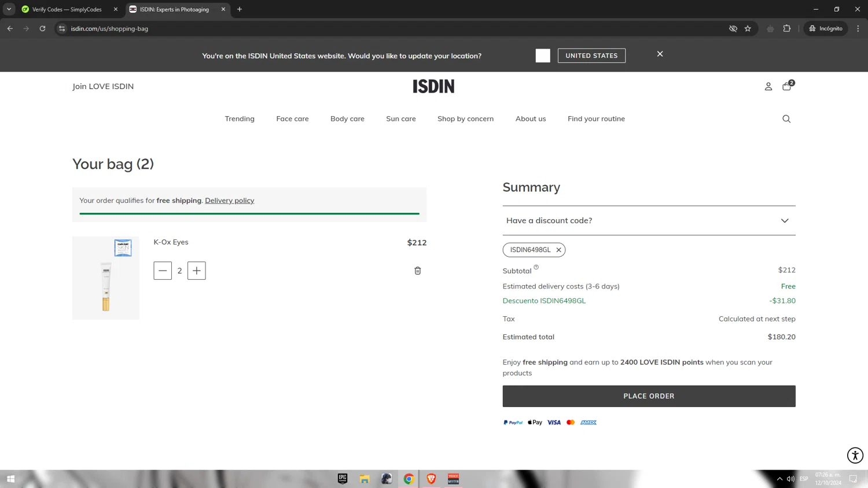Click the Apple Pay logo
The width and height of the screenshot is (868, 488).
[535, 423]
